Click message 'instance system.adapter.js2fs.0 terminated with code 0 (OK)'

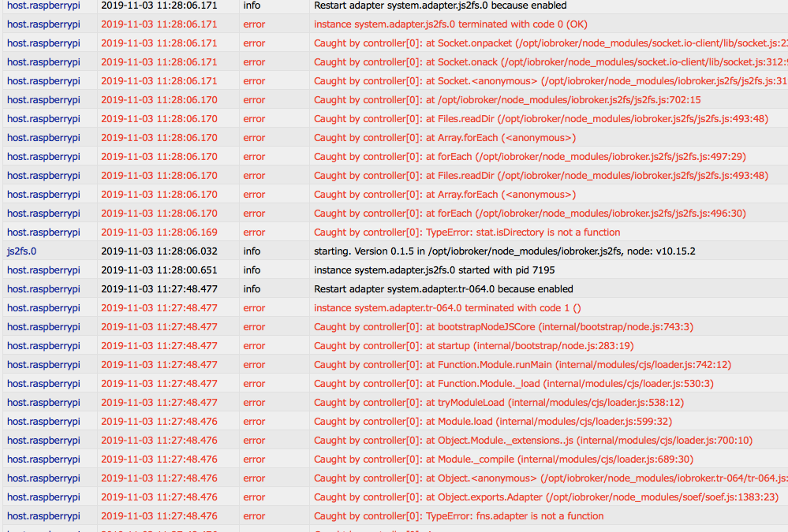click(450, 24)
